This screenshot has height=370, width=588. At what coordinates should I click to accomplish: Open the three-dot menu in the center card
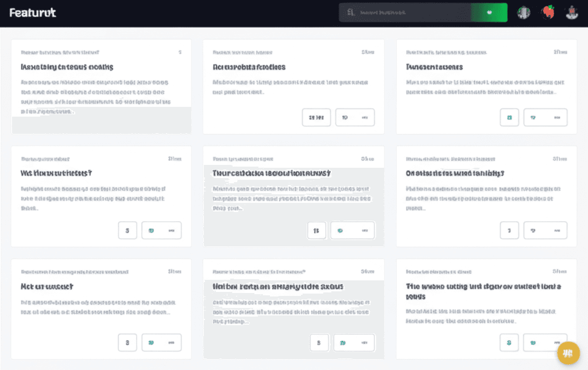(365, 230)
